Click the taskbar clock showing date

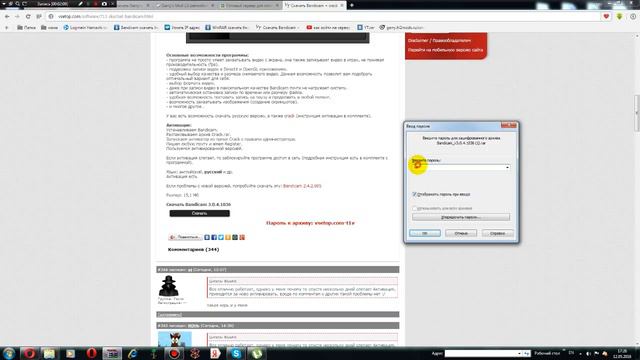tap(622, 353)
